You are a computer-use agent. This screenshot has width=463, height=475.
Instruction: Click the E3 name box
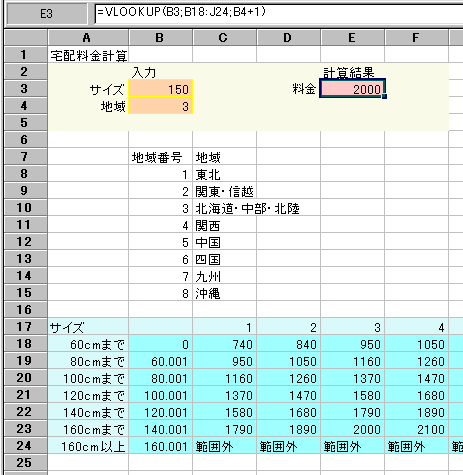(x=47, y=14)
